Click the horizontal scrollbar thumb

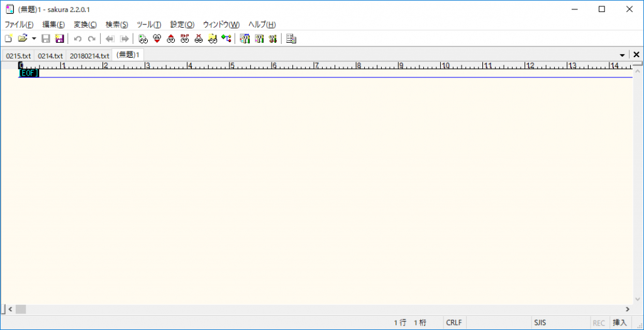21,309
